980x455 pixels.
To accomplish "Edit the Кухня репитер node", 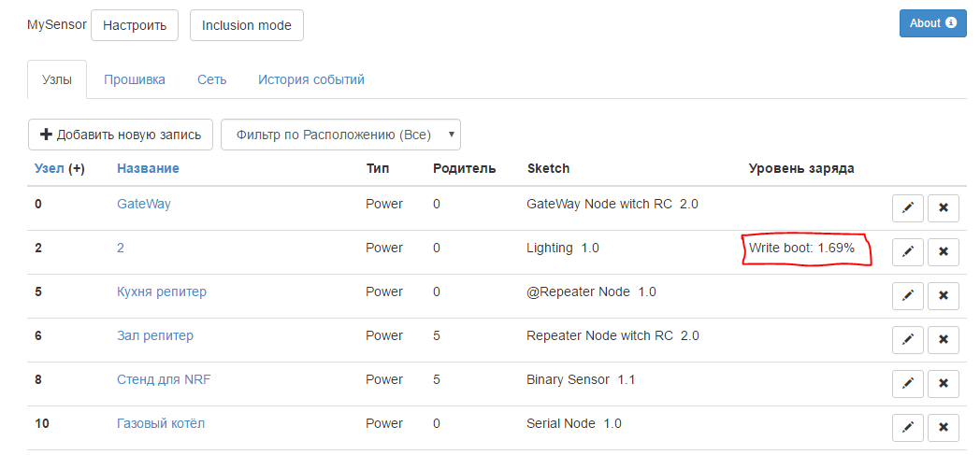I will (x=907, y=295).
